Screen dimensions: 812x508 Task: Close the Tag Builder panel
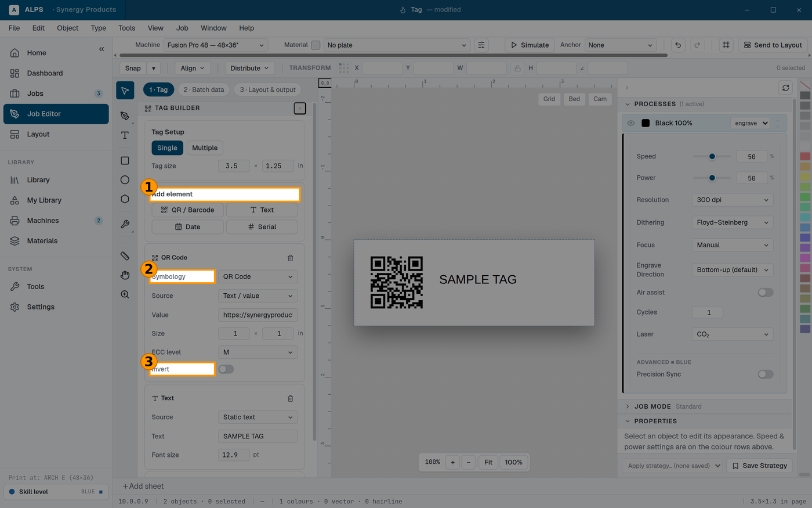click(300, 108)
